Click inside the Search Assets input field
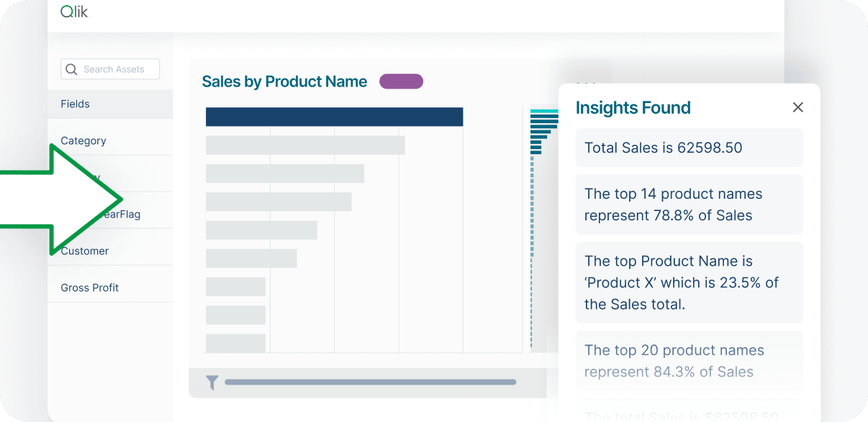 pos(115,68)
